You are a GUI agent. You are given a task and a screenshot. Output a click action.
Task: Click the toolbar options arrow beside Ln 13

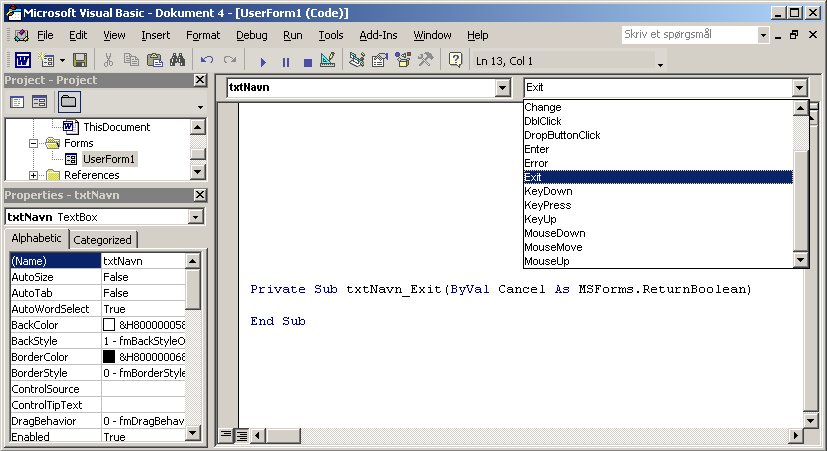point(660,65)
